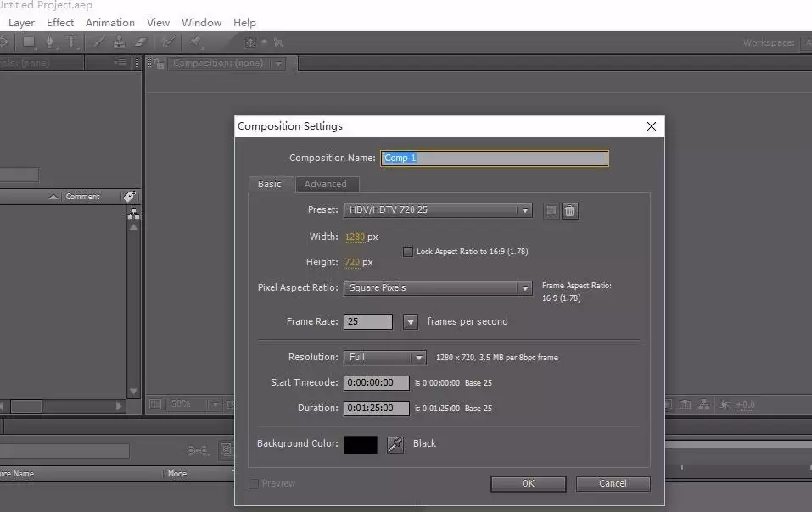Toggle the disabled Preview checkbox

tap(254, 483)
